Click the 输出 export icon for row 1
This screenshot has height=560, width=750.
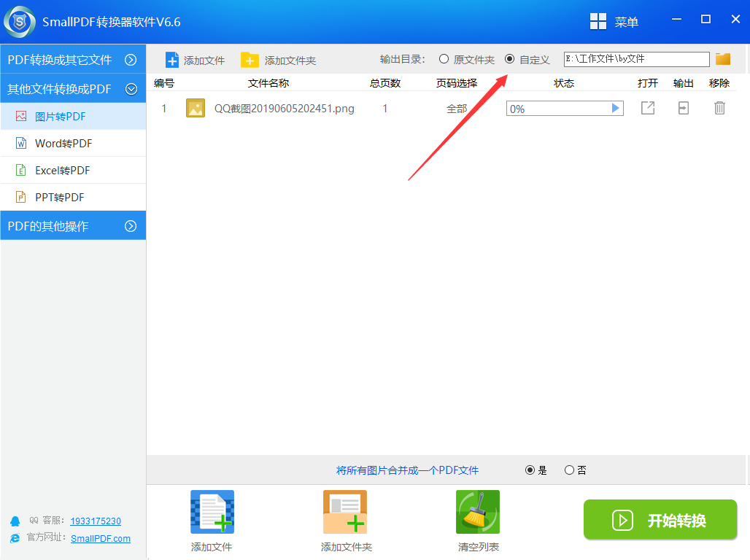click(684, 108)
